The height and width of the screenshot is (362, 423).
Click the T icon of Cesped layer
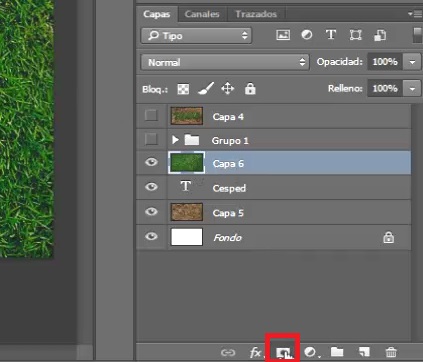pos(186,186)
